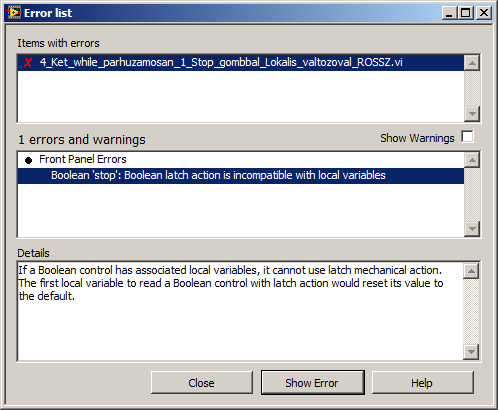Click down arrow of errors and warnings scrollbar
The height and width of the screenshot is (410, 498).
pos(472,228)
